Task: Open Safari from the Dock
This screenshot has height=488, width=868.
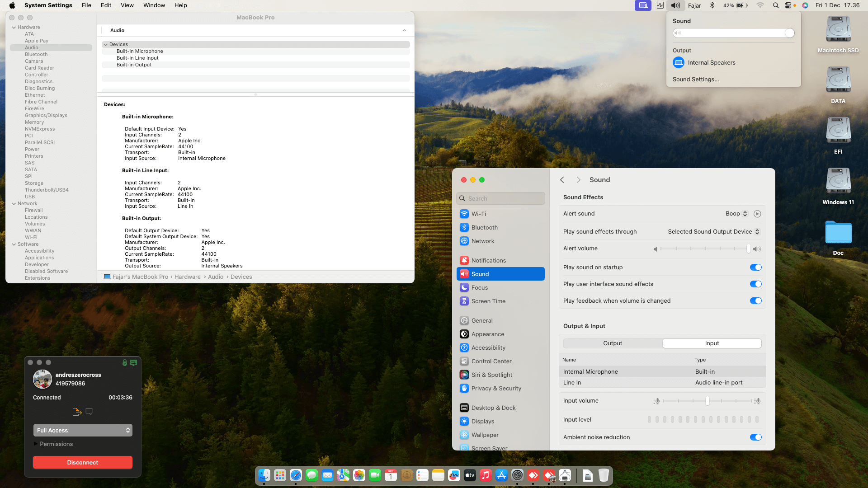Action: (296, 475)
